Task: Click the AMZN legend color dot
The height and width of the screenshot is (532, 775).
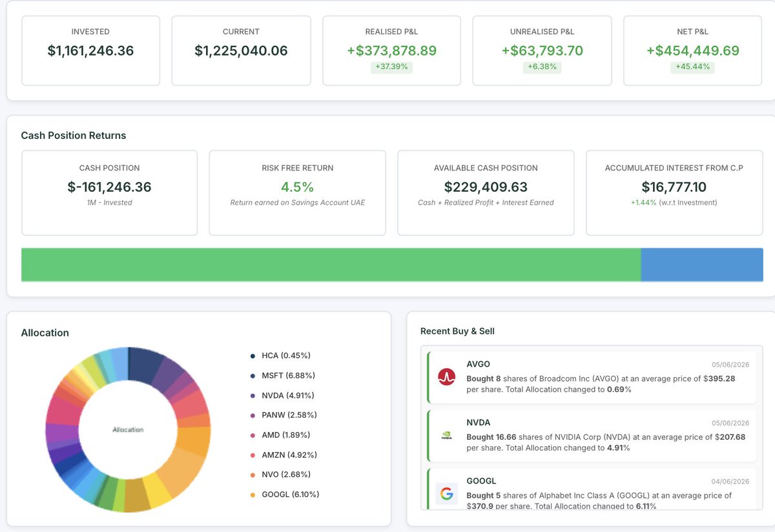Action: pos(253,455)
